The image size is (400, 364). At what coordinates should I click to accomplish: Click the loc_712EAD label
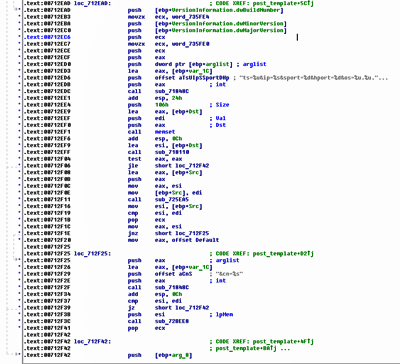[93, 4]
